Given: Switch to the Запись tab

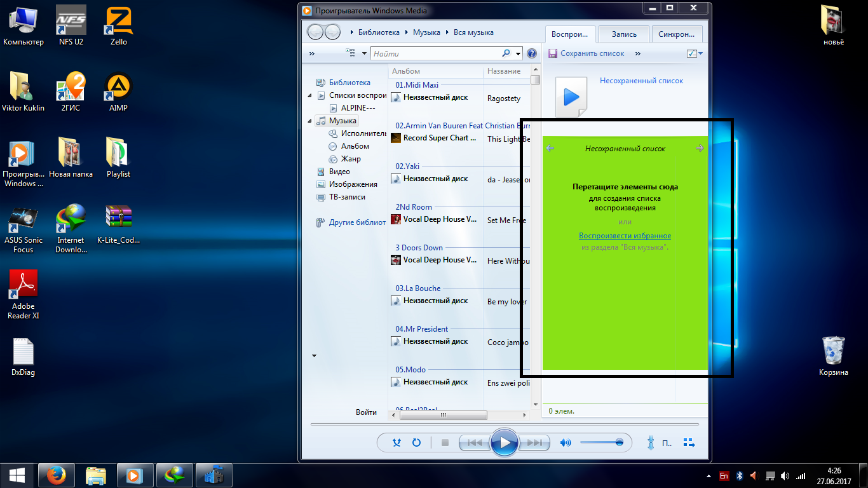Looking at the screenshot, I should pyautogui.click(x=624, y=34).
